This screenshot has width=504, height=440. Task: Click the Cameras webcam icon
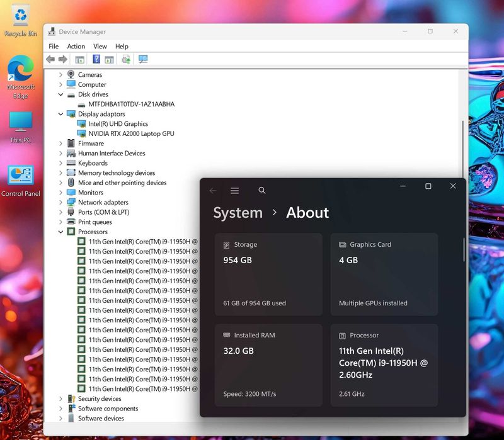[x=71, y=74]
